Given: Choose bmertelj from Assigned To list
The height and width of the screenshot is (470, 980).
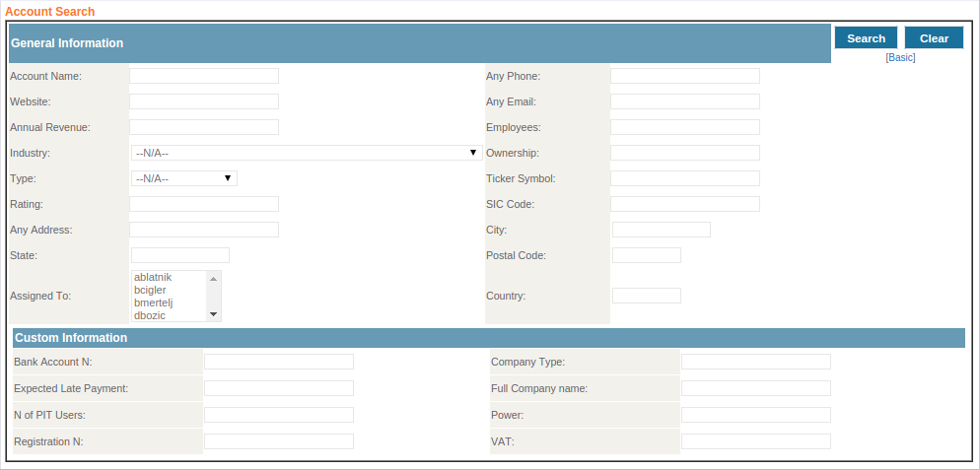Looking at the screenshot, I should coord(153,302).
